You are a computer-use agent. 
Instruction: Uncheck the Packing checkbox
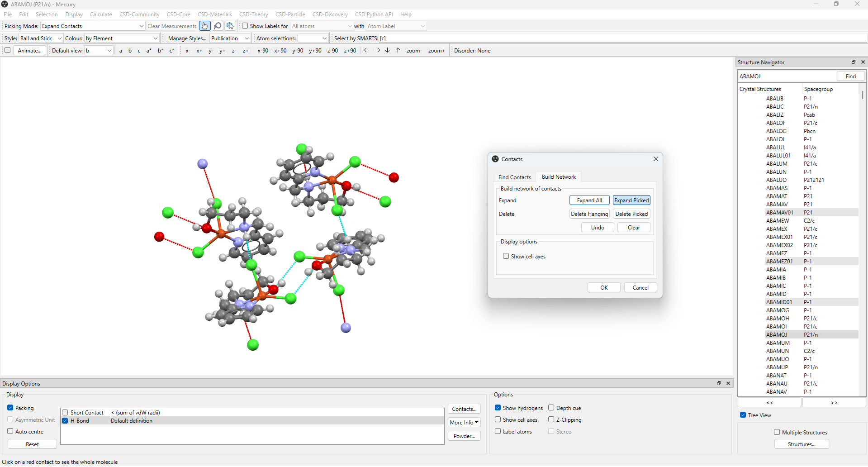tap(10, 408)
